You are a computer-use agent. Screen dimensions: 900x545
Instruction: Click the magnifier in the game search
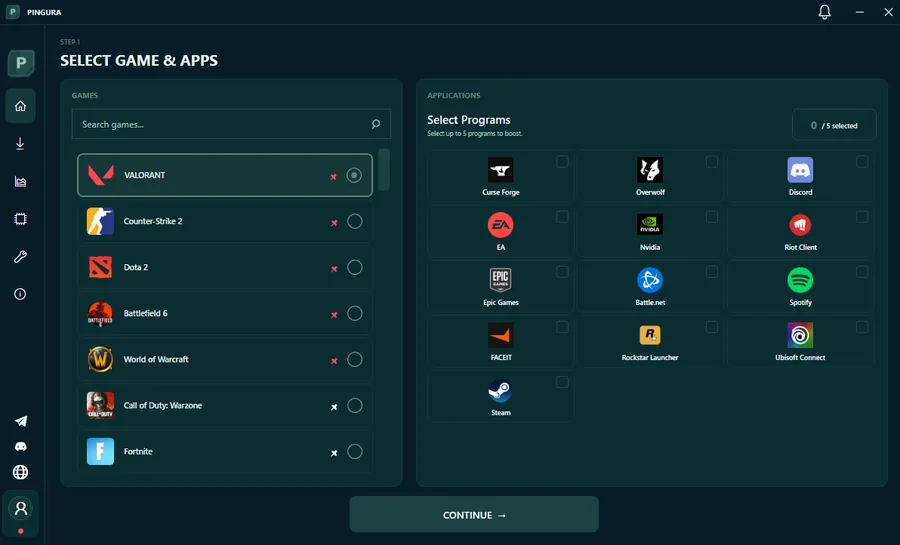(x=375, y=124)
